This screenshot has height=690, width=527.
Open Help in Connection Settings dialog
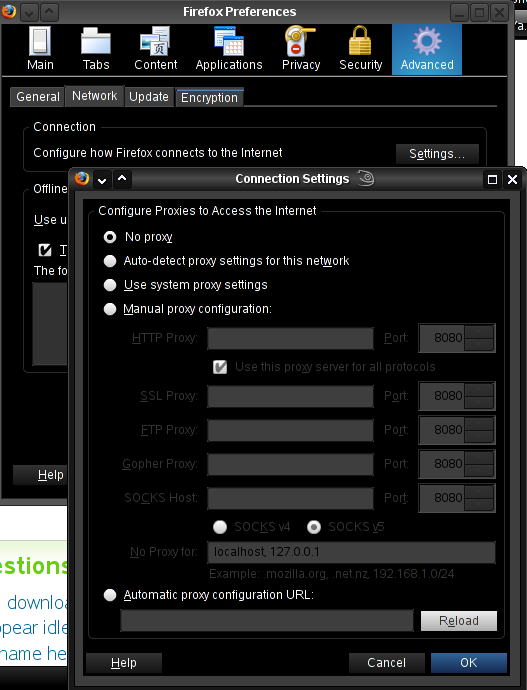[x=124, y=663]
